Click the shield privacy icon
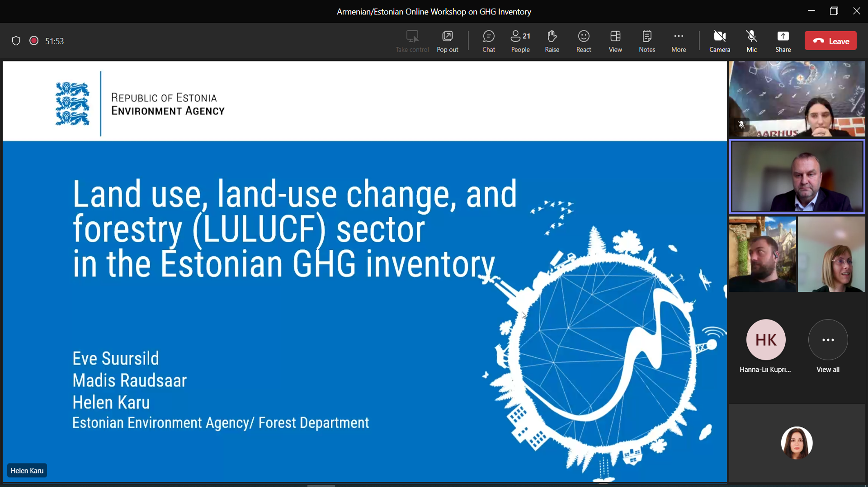Screen dimensions: 868x487 tap(16, 41)
